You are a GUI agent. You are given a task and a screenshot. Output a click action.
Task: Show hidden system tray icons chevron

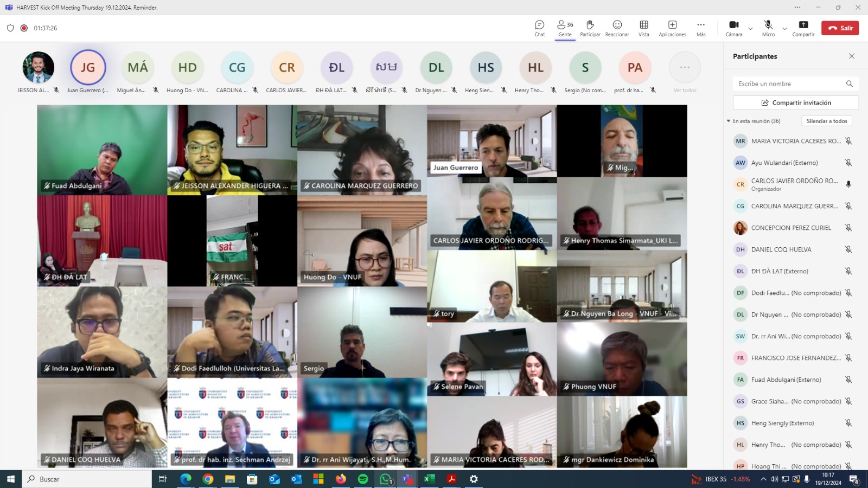[763, 479]
